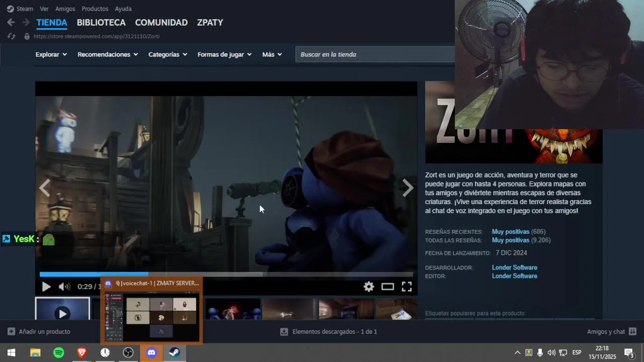Switch to the COMUNIDAD tab
Viewport: 644px width, 362px height.
click(x=161, y=23)
